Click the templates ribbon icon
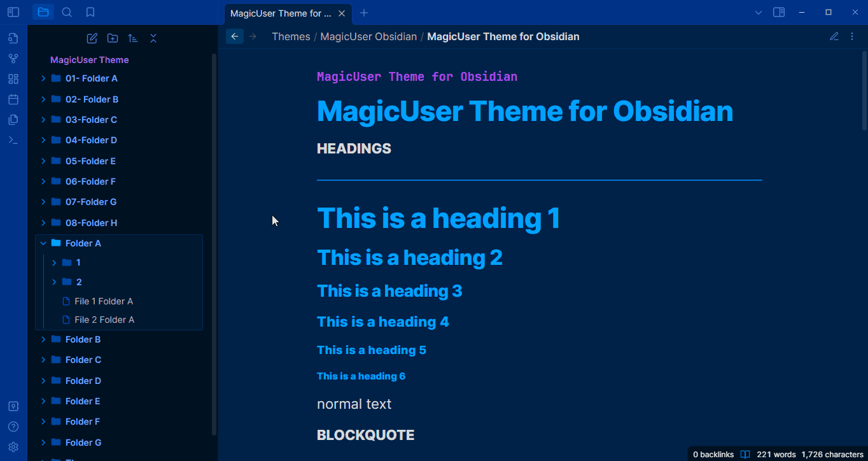 pyautogui.click(x=13, y=120)
